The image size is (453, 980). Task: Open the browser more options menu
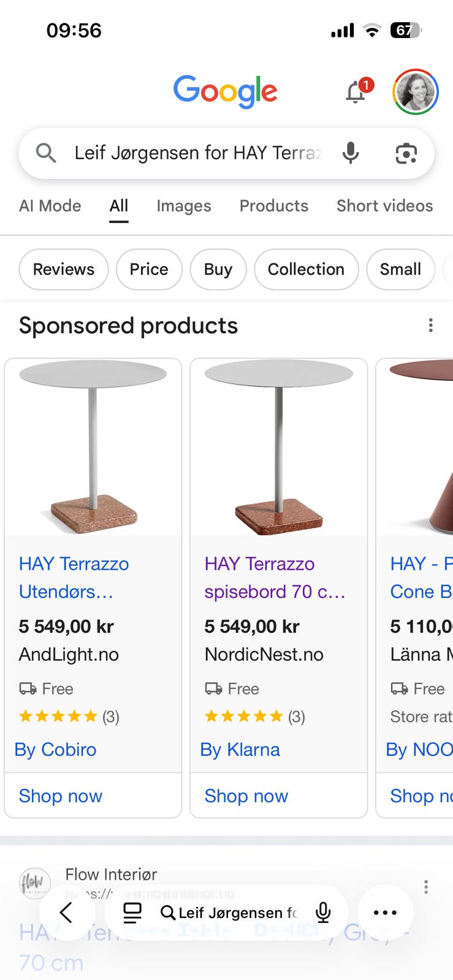pyautogui.click(x=385, y=913)
